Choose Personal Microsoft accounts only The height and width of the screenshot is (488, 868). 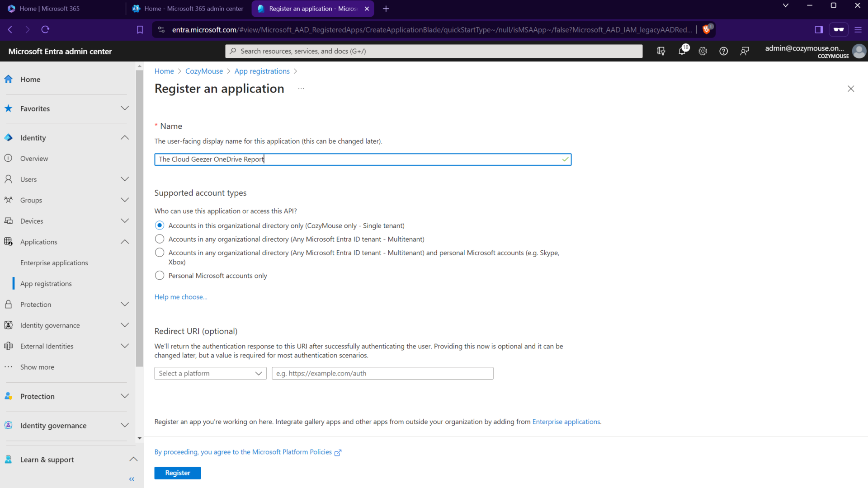click(159, 275)
